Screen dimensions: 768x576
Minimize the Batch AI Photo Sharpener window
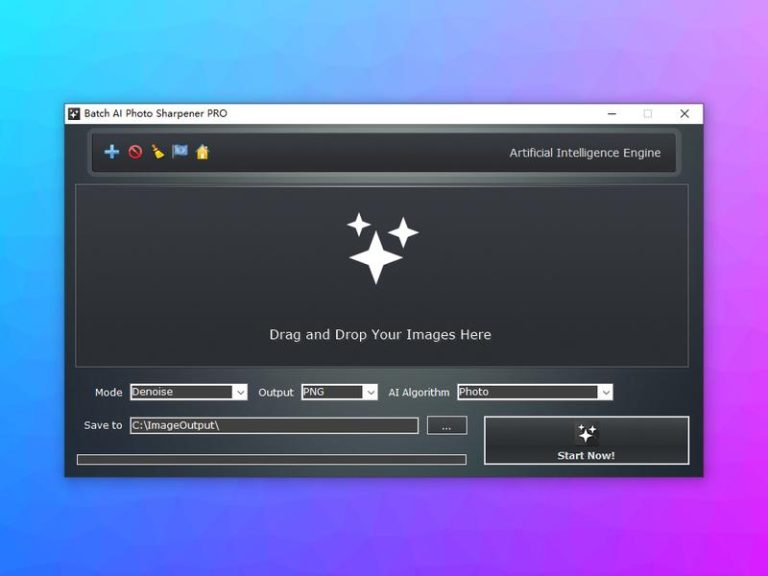[x=612, y=114]
